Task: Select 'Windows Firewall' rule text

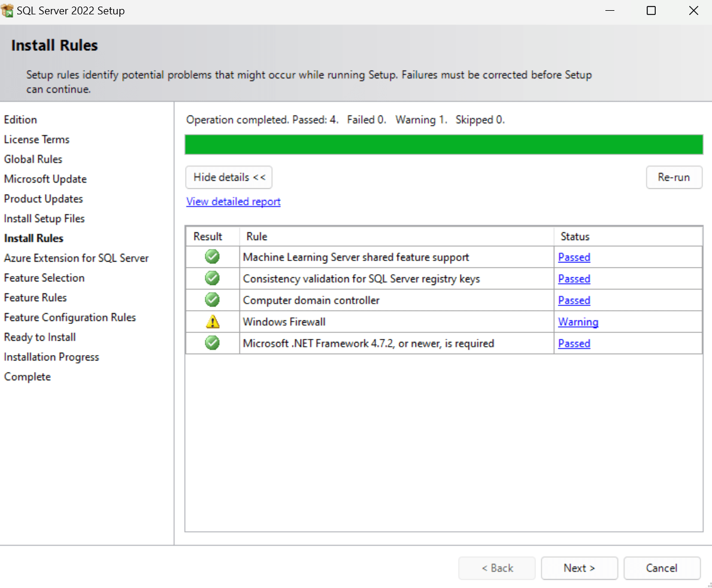Action: click(284, 322)
